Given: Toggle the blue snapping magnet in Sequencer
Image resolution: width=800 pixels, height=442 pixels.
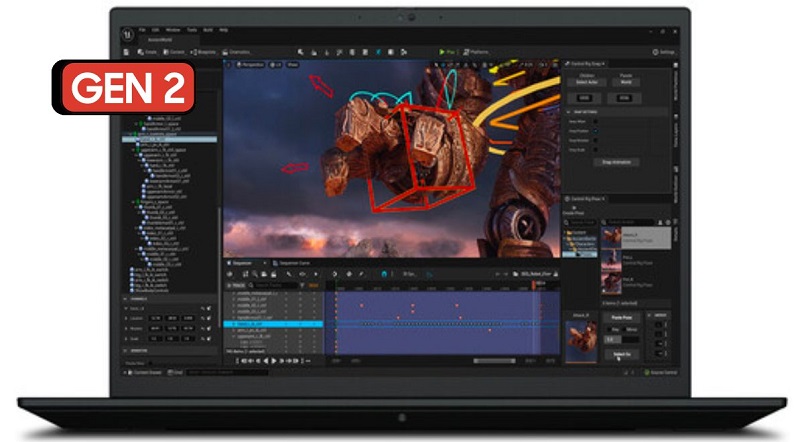Looking at the screenshot, I should tap(384, 275).
